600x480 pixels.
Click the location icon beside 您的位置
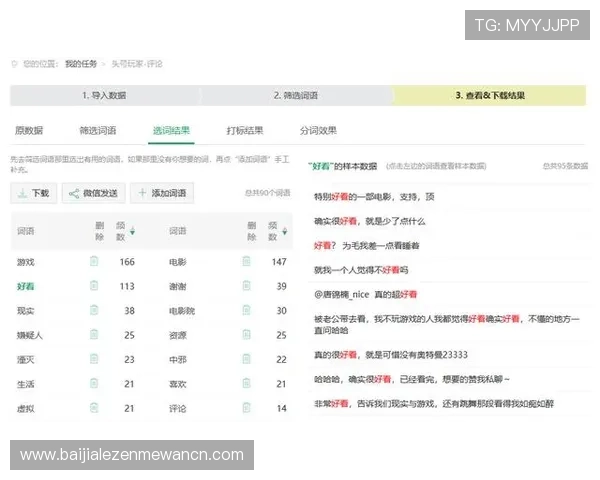[15, 64]
